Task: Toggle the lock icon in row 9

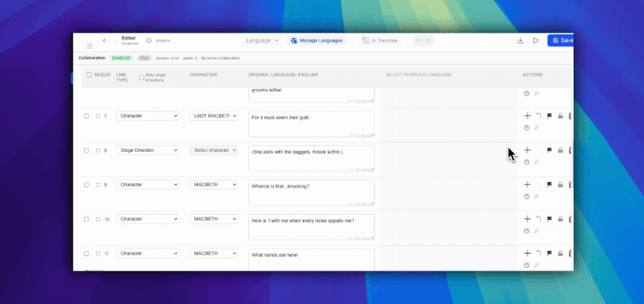Action: (560, 185)
